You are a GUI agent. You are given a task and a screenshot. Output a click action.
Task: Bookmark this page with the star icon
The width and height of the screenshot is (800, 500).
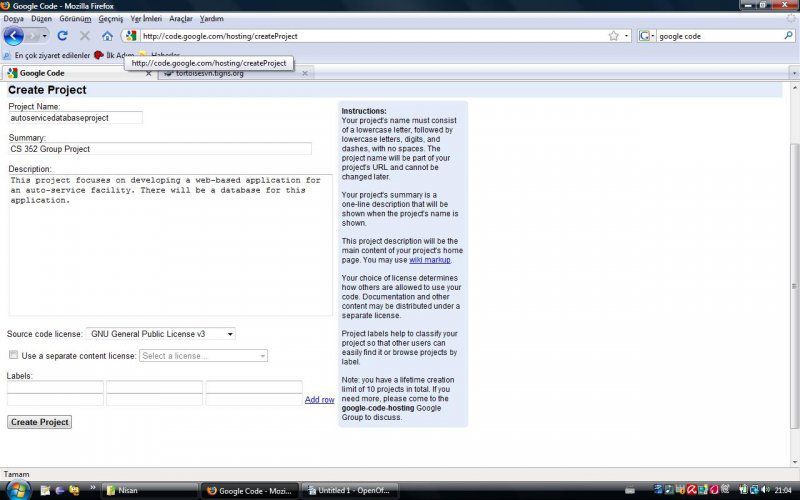pyautogui.click(x=613, y=36)
